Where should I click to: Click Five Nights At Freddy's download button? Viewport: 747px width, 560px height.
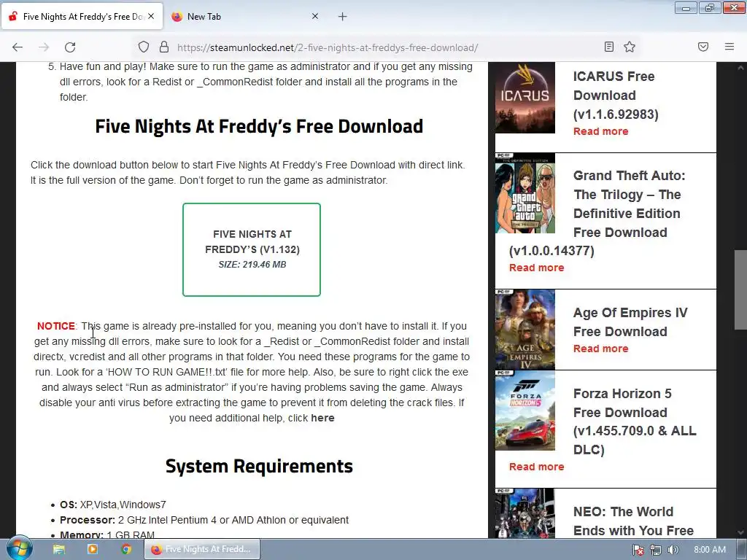[252, 249]
